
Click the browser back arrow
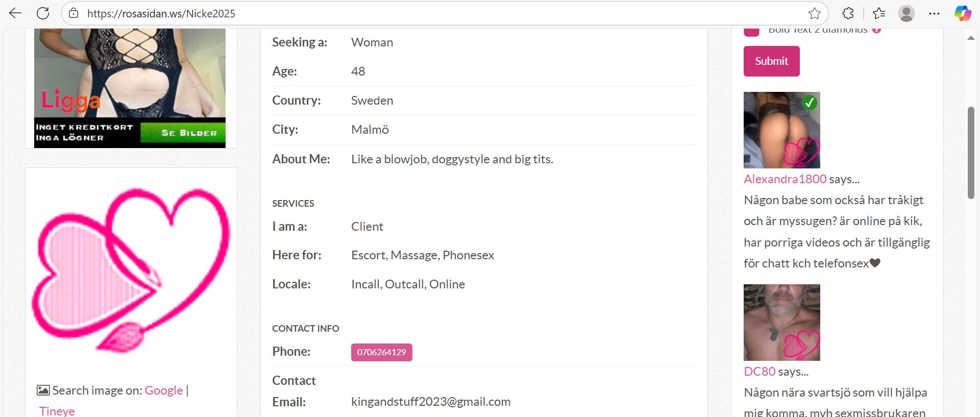(15, 13)
